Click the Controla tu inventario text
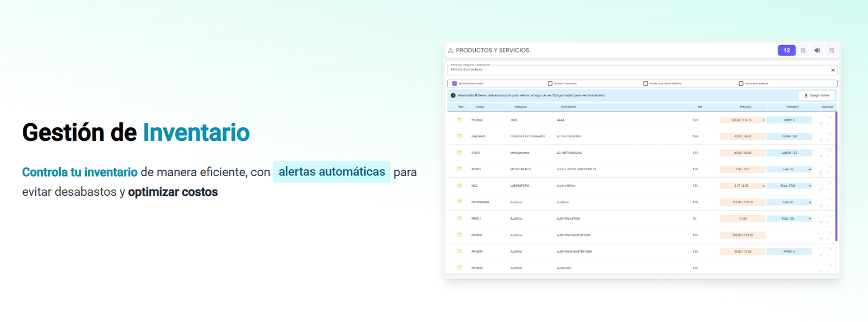 click(x=80, y=172)
